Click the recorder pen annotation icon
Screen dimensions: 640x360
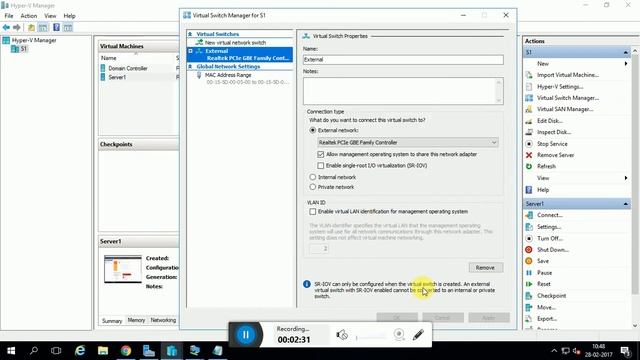click(x=418, y=335)
